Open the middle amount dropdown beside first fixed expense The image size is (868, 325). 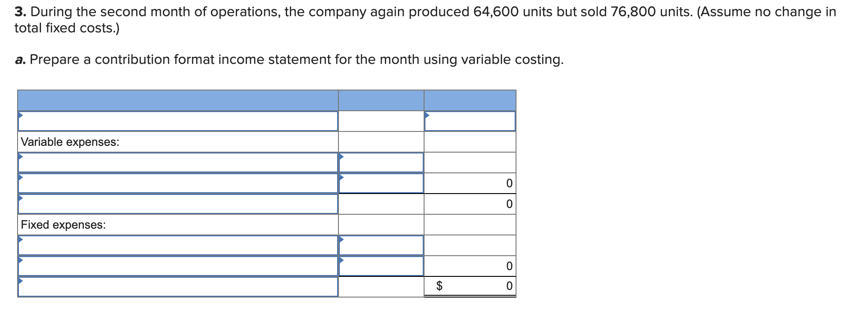(381, 245)
